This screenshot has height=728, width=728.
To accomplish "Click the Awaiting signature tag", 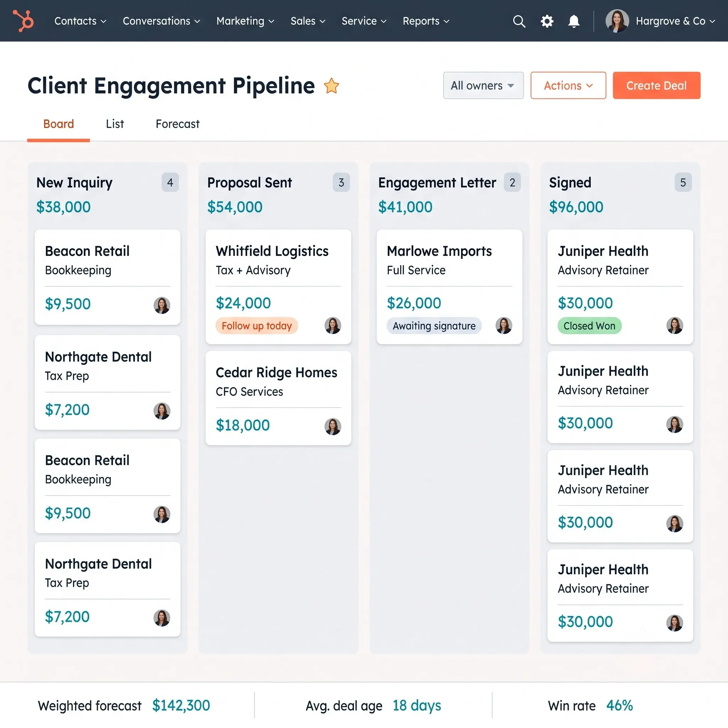I will pyautogui.click(x=434, y=326).
